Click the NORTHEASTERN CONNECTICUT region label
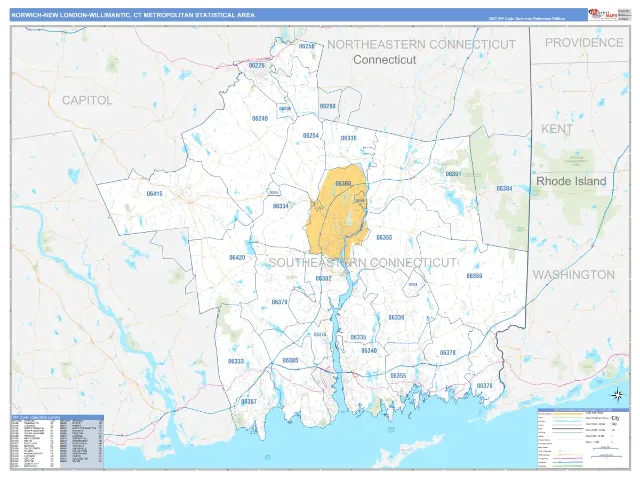 [x=422, y=44]
